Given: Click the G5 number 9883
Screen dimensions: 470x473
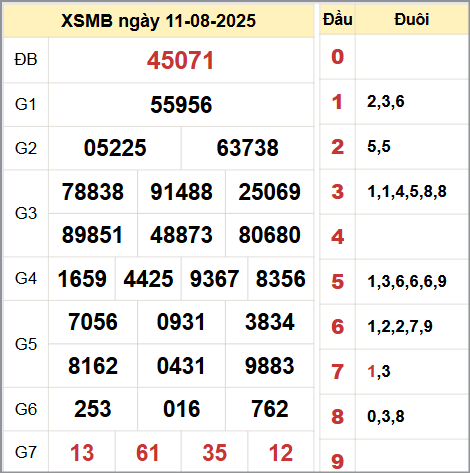Looking at the screenshot, I should (269, 366).
